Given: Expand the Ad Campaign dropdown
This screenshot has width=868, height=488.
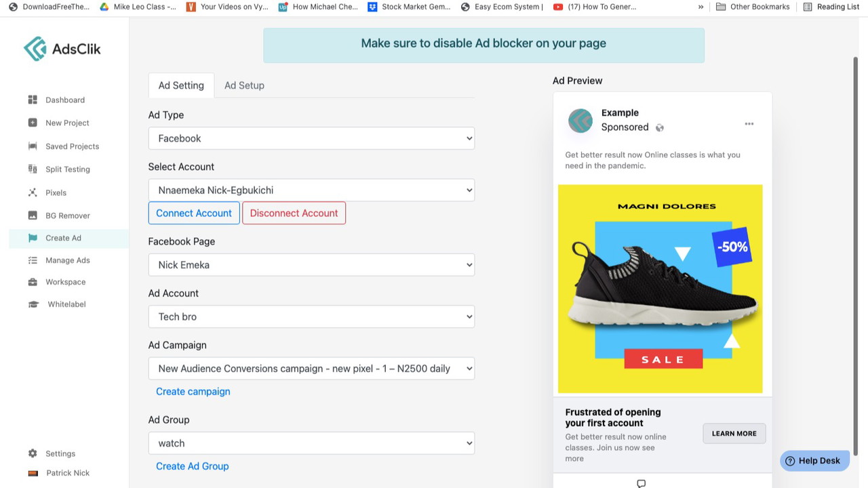Looking at the screenshot, I should (311, 369).
